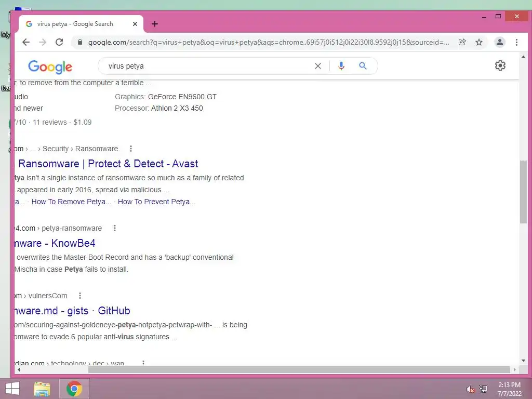Viewport: 532px width, 399px height.
Task: Click 'Graphics: GeForce EN9600 GT' text
Action: [166, 97]
